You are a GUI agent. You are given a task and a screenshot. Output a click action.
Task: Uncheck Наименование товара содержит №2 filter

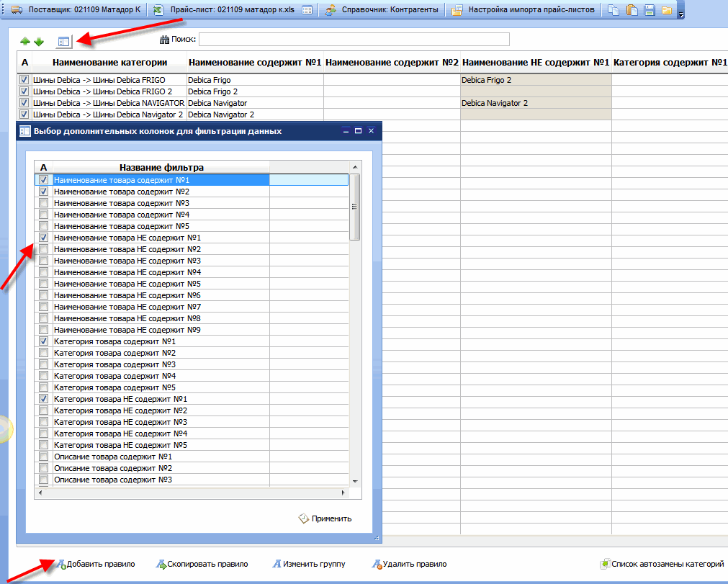click(x=44, y=192)
